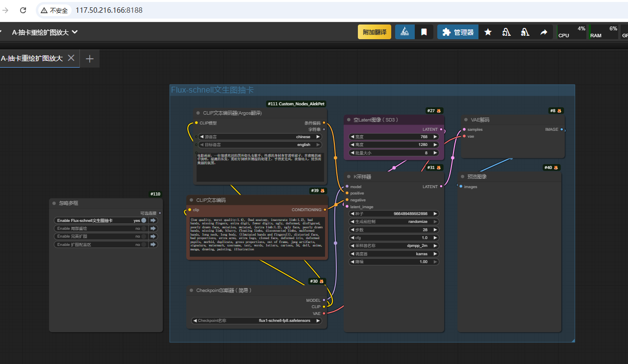Collapse the CLIP文本编码 node
The image size is (628, 364).
tap(191, 200)
